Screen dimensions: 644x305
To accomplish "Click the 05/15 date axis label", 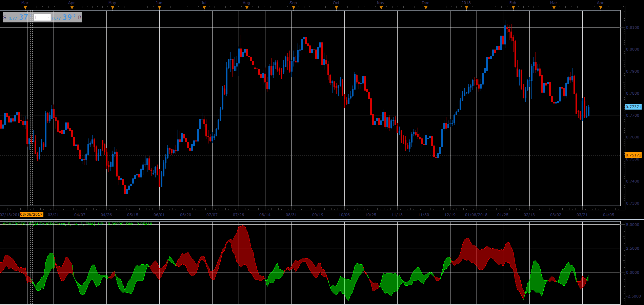I will click(x=133, y=215).
